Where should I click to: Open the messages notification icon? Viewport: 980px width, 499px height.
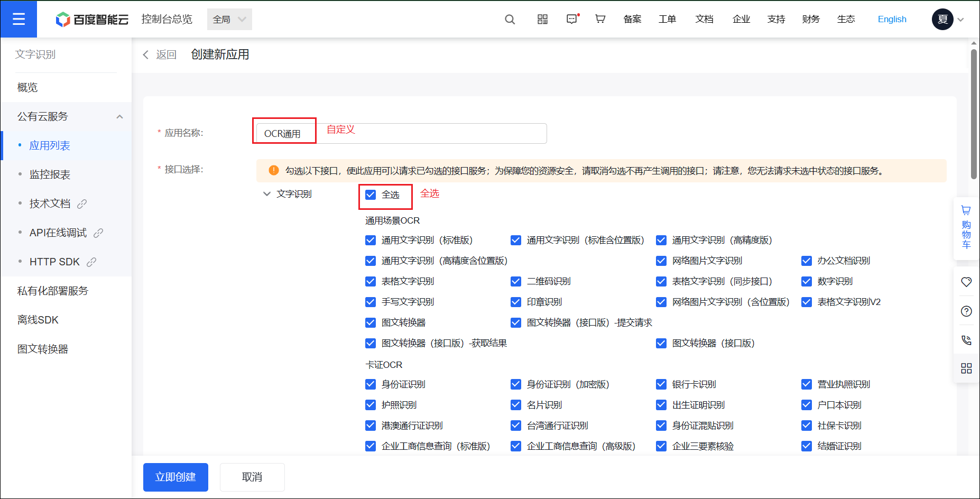click(x=572, y=20)
